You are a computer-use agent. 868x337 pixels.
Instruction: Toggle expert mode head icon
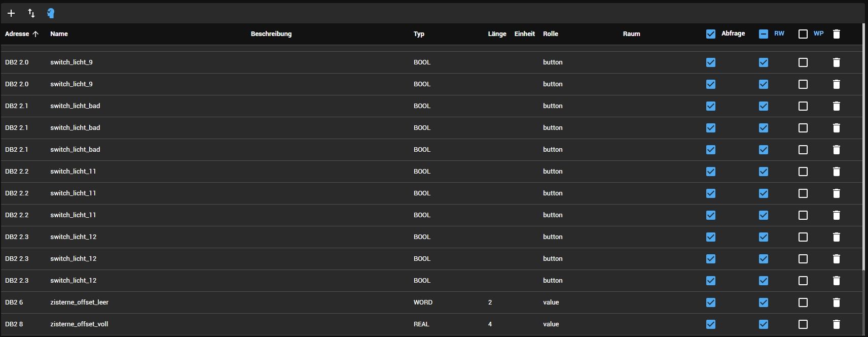point(51,13)
